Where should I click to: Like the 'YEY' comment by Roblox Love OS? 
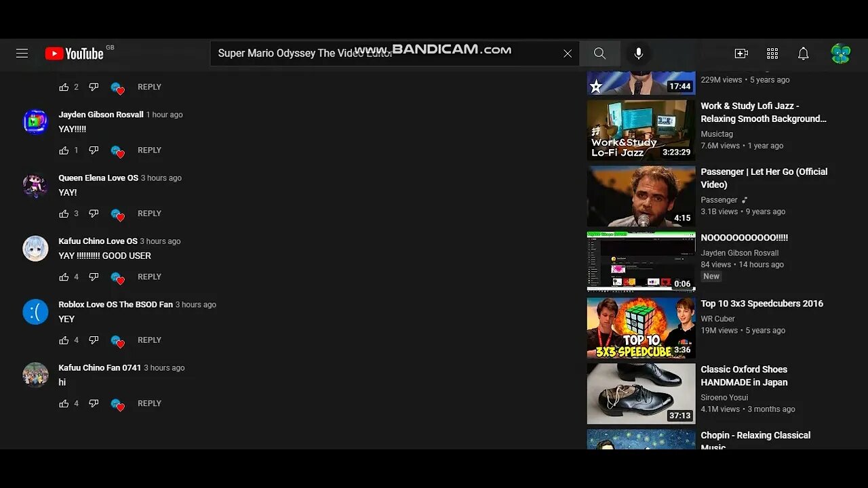point(64,340)
